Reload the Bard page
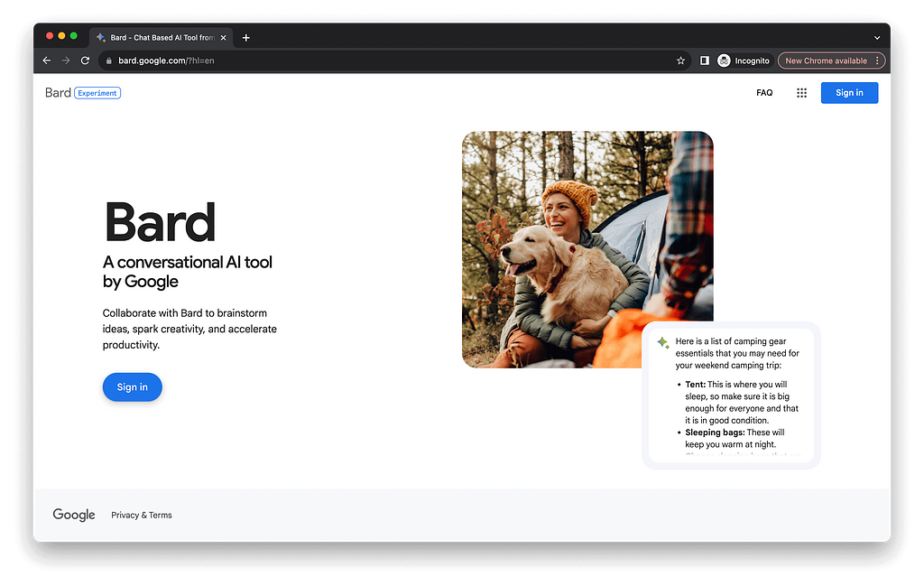The image size is (924, 586). click(x=85, y=60)
